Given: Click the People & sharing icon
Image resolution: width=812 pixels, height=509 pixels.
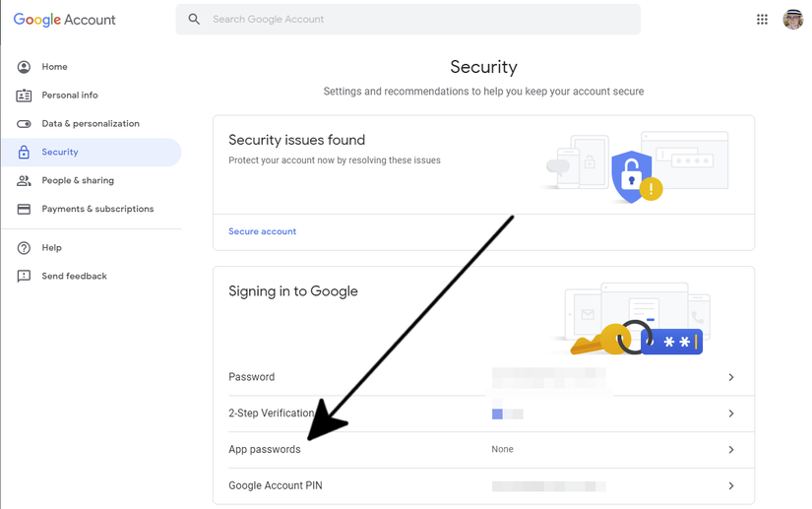Looking at the screenshot, I should (24, 181).
